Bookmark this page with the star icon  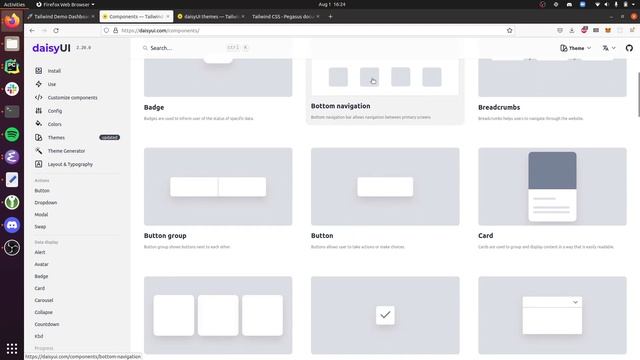pyautogui.click(x=509, y=31)
